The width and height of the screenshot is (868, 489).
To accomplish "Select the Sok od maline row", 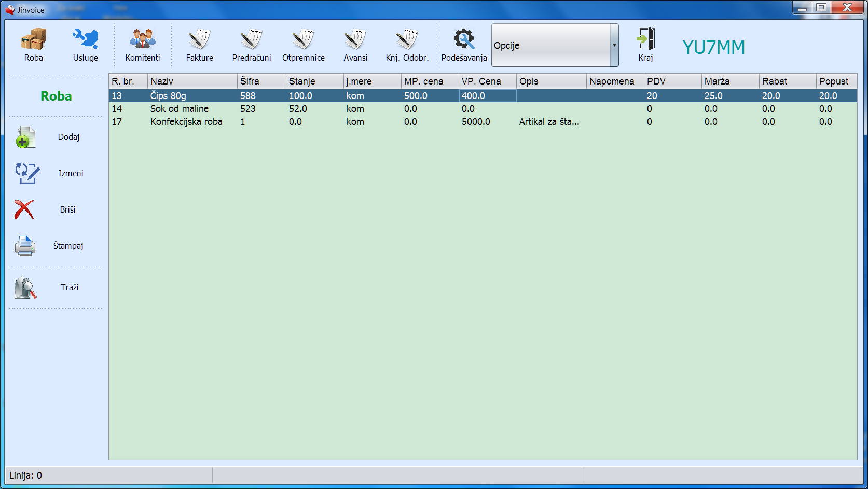I will (x=483, y=109).
